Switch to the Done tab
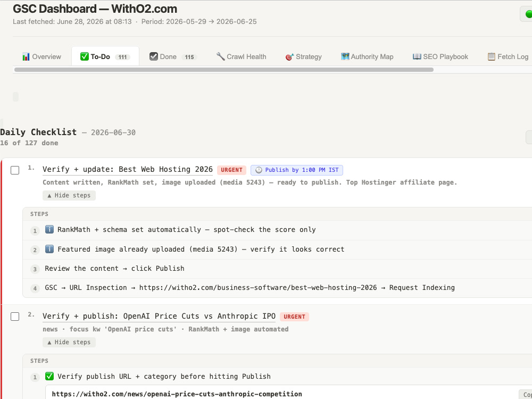532x399 pixels. tap(173, 57)
